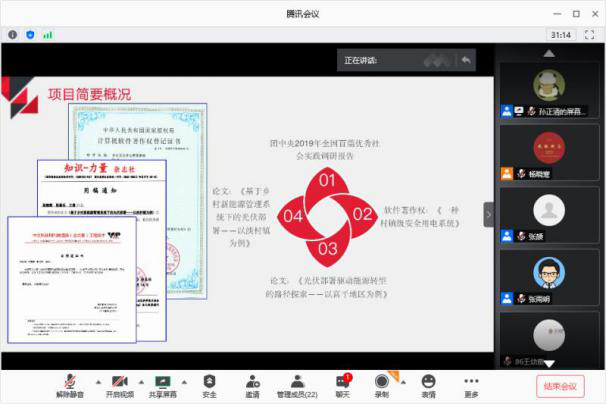The height and width of the screenshot is (404, 606).
Task: Collapse the participant video sidebar
Action: (489, 214)
